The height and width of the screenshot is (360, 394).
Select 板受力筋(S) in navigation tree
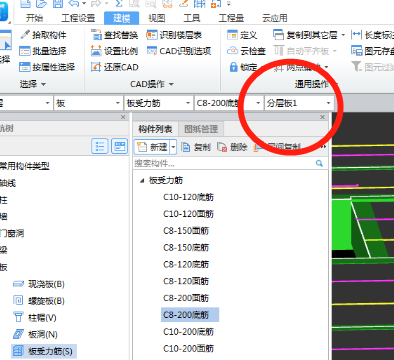click(44, 351)
